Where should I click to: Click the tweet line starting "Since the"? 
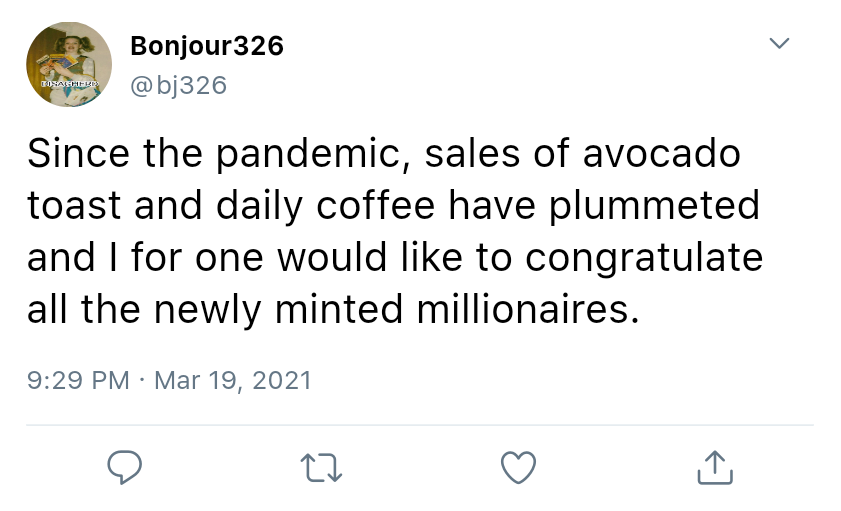[x=383, y=155]
